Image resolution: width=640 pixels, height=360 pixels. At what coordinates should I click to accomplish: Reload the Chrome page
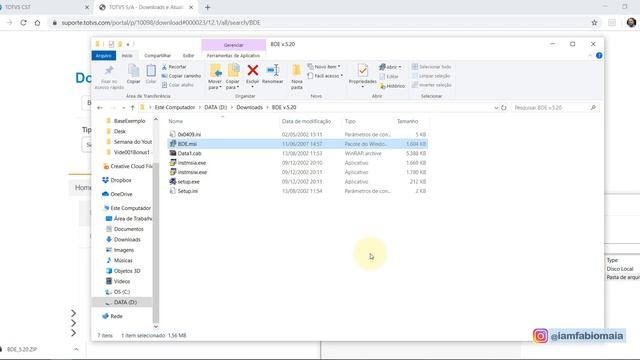point(23,23)
